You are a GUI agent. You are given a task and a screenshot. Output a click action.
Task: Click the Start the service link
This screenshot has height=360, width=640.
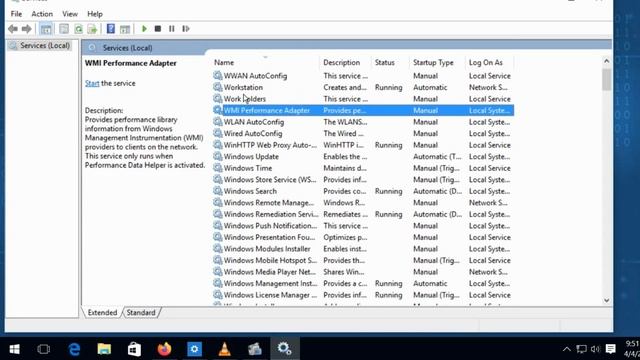(x=92, y=83)
